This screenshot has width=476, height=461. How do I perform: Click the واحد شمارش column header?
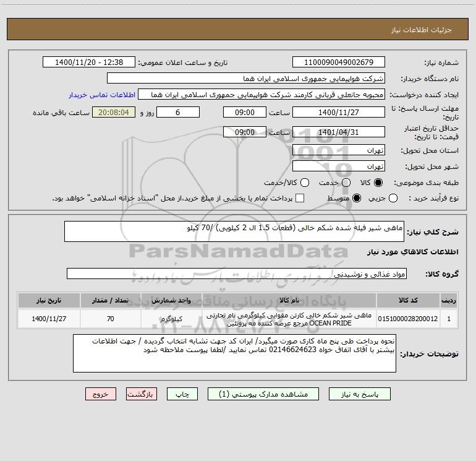171,300
